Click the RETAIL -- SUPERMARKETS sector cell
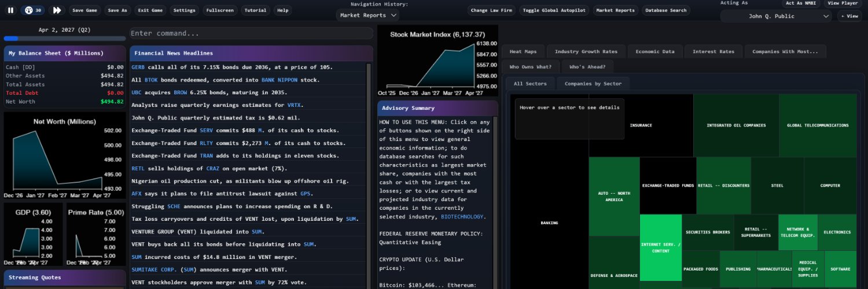Image resolution: width=868 pixels, height=289 pixels. coord(756,232)
